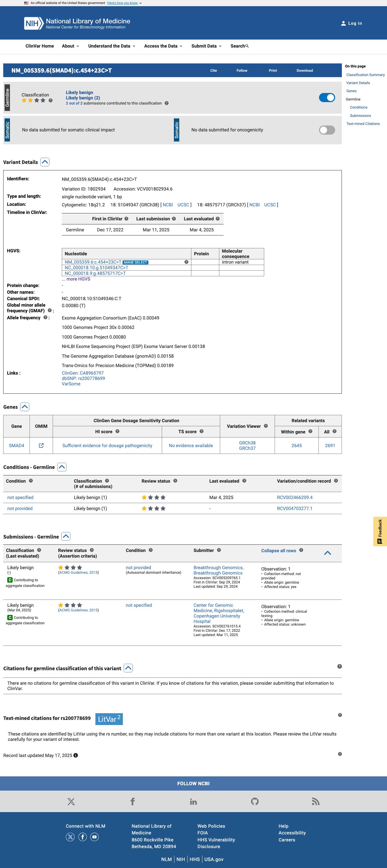This screenshot has height=868, width=387.
Task: Open Search magnifier in nav bar
Action: (x=247, y=46)
